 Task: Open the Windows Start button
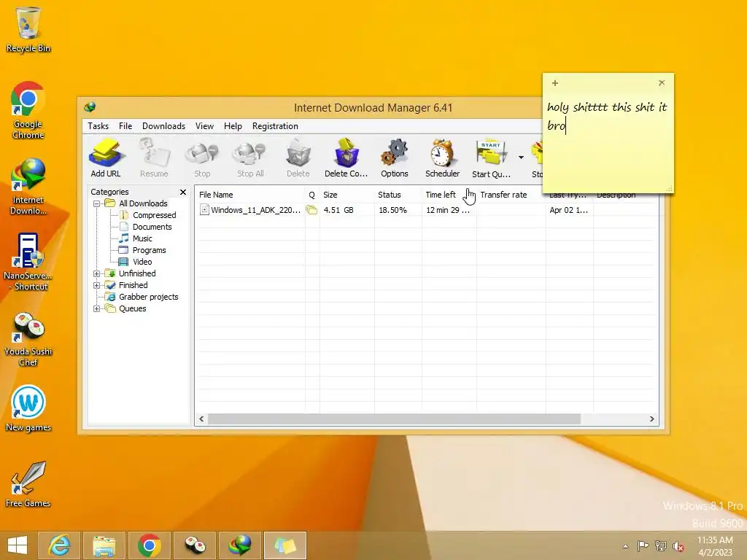[18, 545]
